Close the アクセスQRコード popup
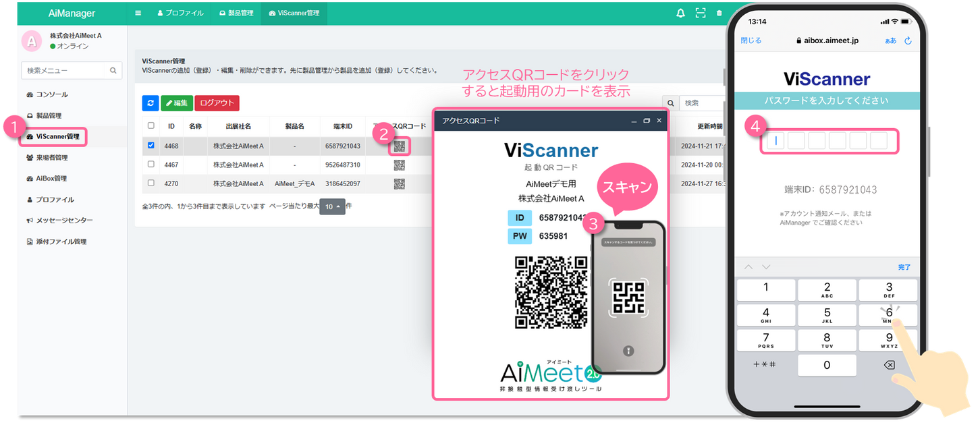Image resolution: width=980 pixels, height=431 pixels. [x=659, y=121]
